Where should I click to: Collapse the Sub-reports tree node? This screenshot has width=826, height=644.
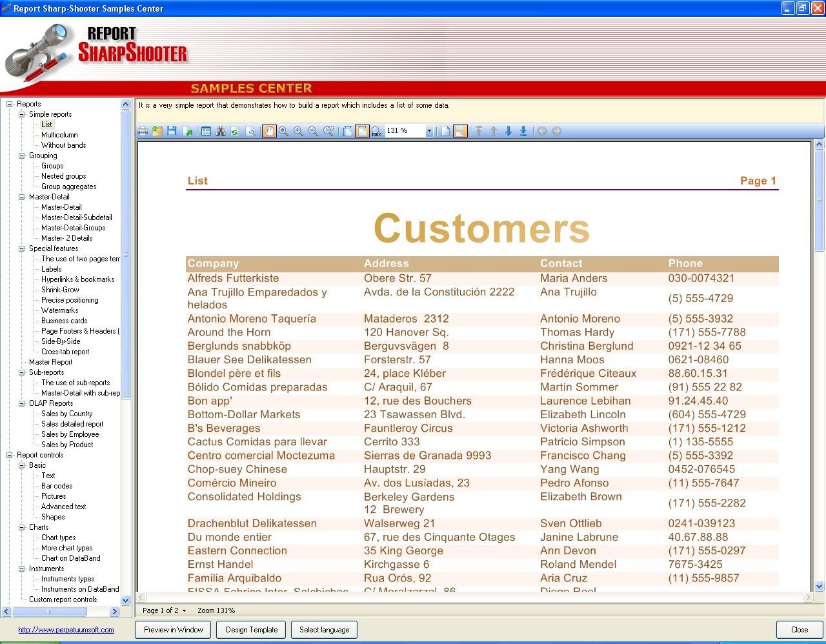tap(22, 372)
